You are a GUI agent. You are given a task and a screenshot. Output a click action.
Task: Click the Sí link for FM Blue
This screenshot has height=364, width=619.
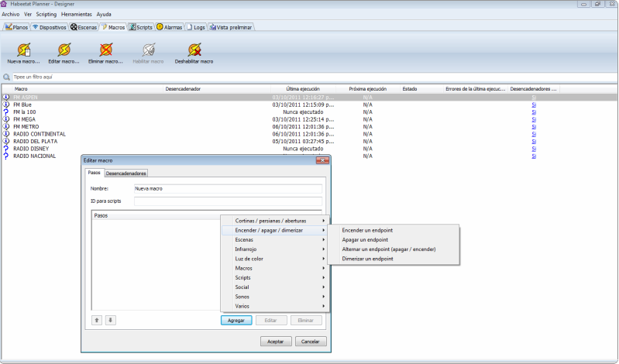tap(534, 105)
